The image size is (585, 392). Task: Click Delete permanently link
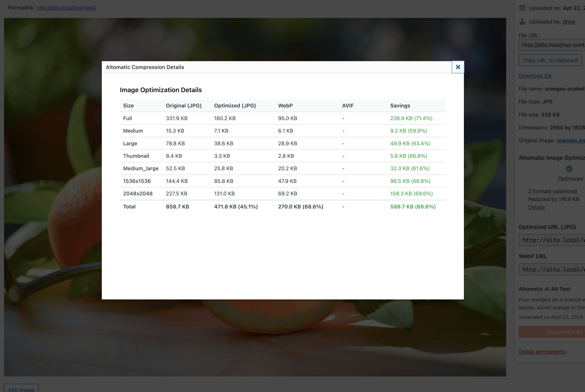tap(542, 352)
